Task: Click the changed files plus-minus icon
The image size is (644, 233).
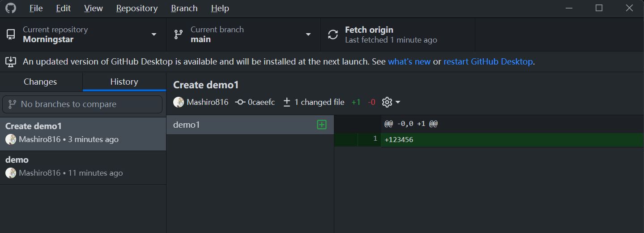Action: pyautogui.click(x=287, y=102)
